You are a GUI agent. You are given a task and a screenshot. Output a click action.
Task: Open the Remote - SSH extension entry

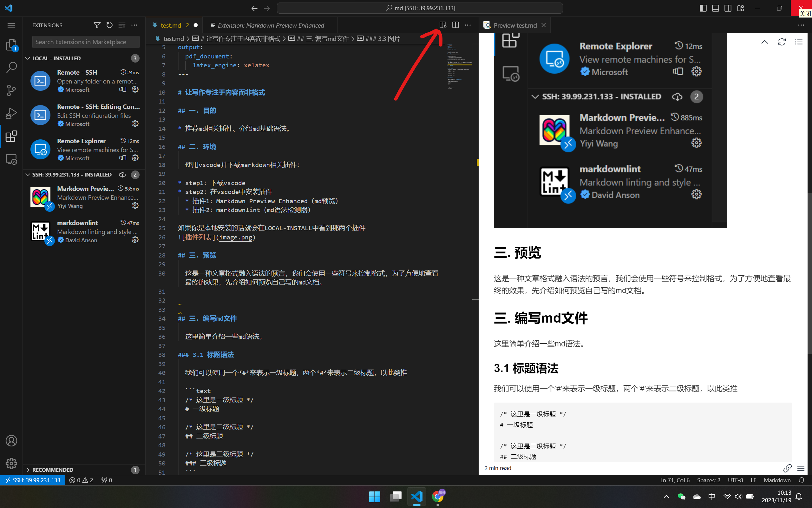click(84, 81)
